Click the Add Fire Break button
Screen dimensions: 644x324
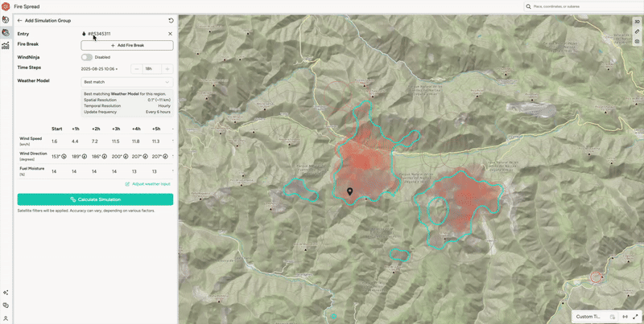[x=127, y=46]
